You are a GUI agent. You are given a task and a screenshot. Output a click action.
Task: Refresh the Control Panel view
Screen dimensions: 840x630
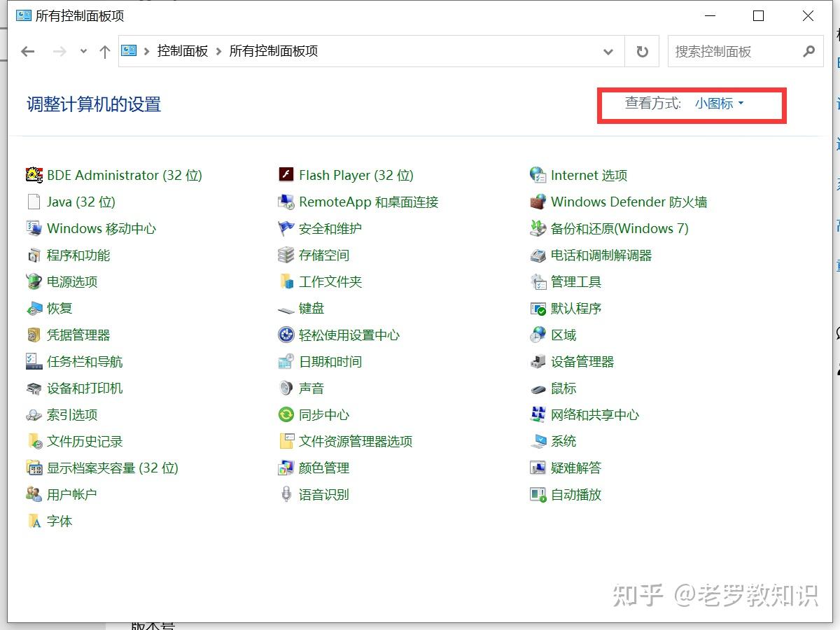click(641, 51)
